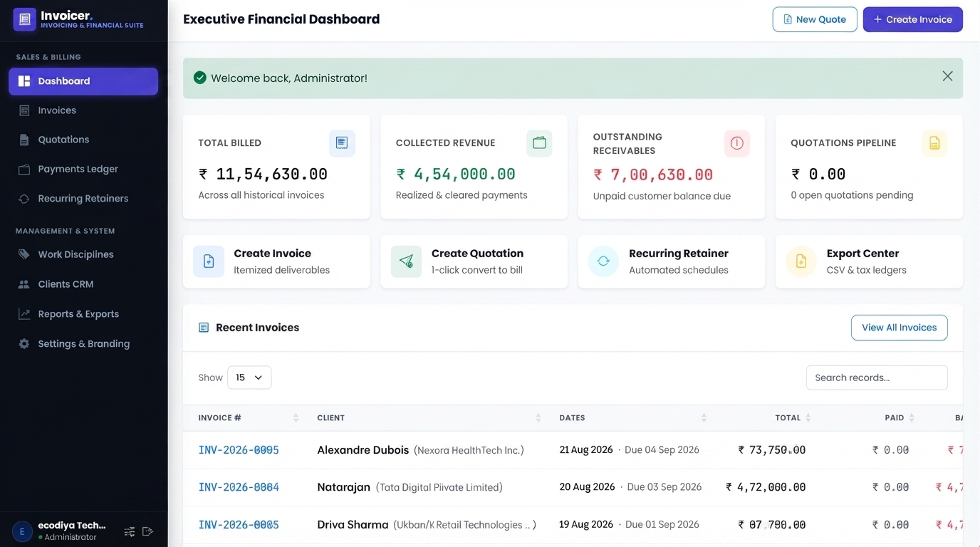This screenshot has width=980, height=547.
Task: Focus the Search records field
Action: point(877,377)
